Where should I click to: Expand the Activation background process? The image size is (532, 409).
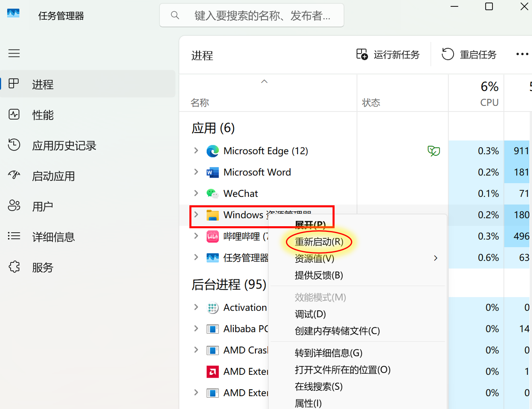click(x=196, y=307)
